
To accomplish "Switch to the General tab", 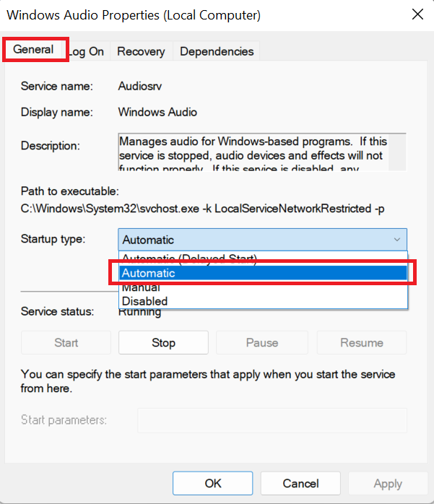I will [x=33, y=50].
